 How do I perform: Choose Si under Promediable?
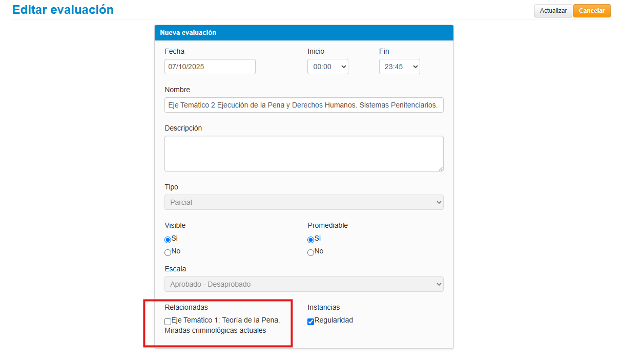(310, 240)
